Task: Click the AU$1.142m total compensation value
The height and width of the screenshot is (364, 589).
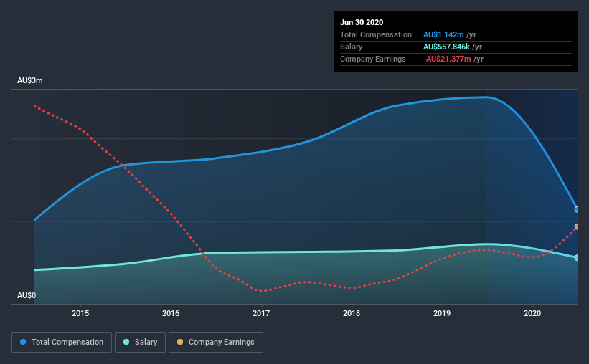Action: pyautogui.click(x=443, y=34)
